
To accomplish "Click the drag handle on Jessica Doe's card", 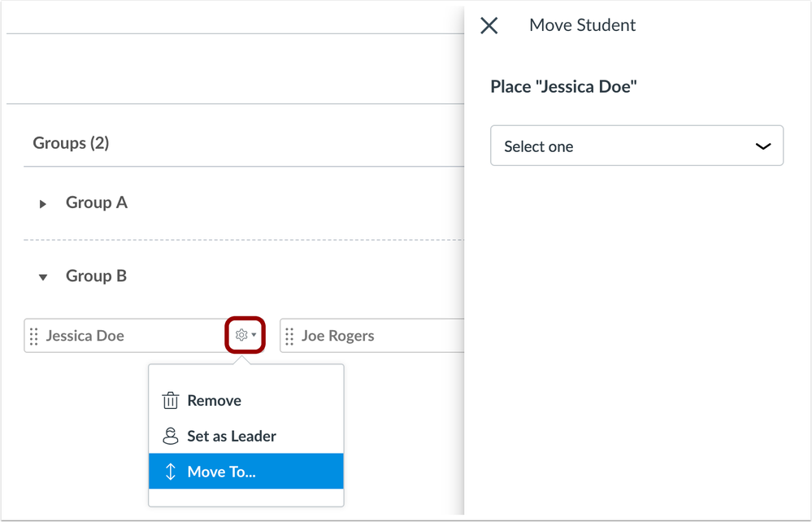I will point(33,335).
